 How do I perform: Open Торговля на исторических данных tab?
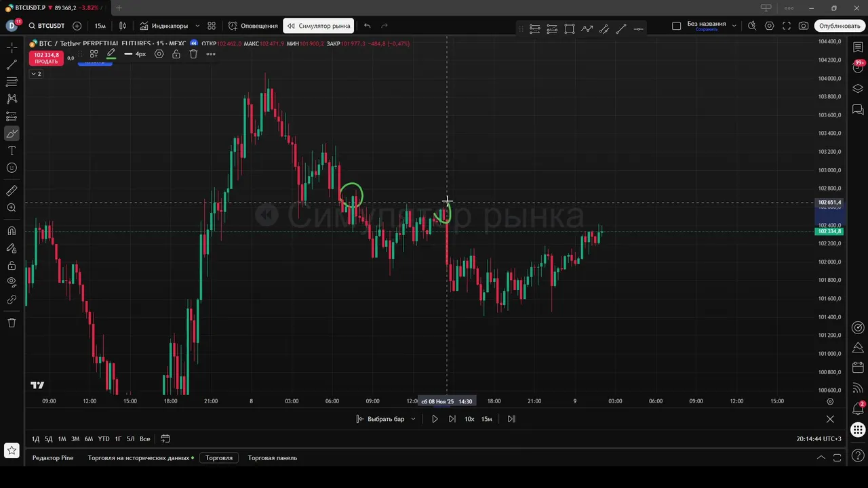pos(140,457)
